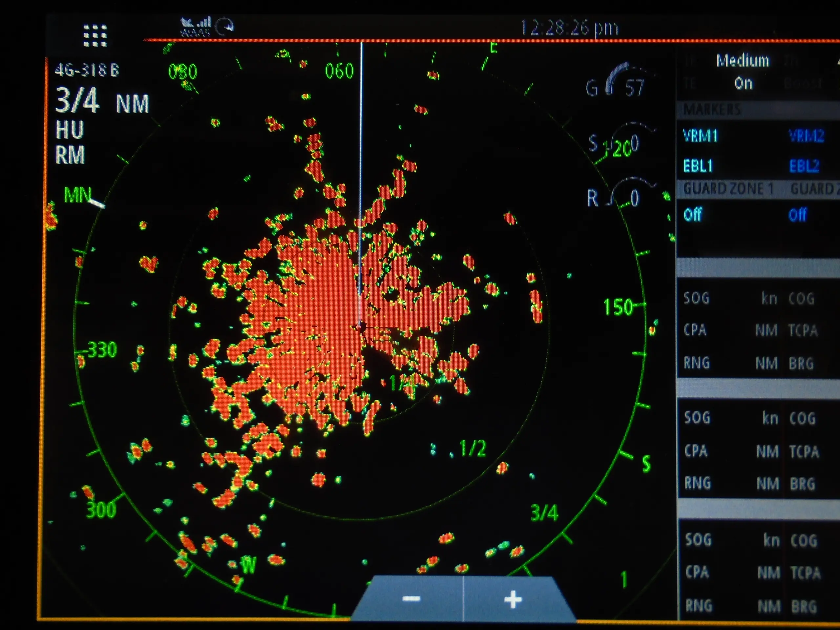This screenshot has width=840, height=630.
Task: Select third target panel SOG row
Action: tap(732, 540)
